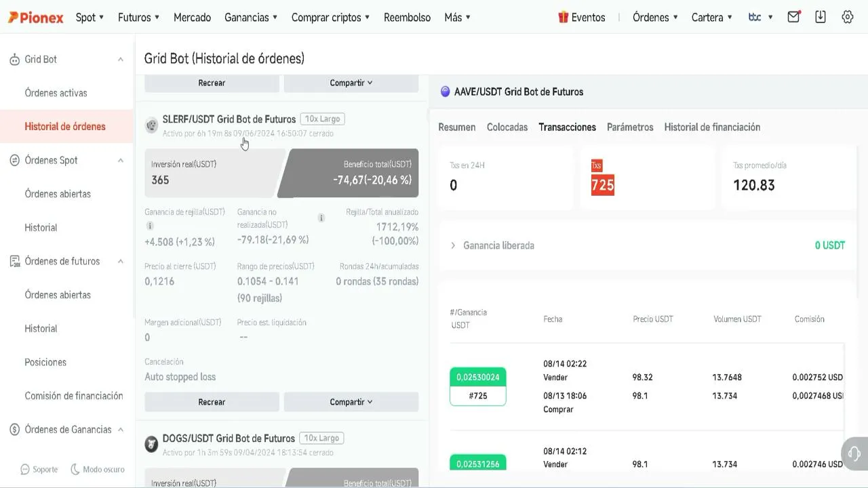Open the Ganancias dropdown menu
Viewport: 868px width, 488px height.
[x=251, y=18]
